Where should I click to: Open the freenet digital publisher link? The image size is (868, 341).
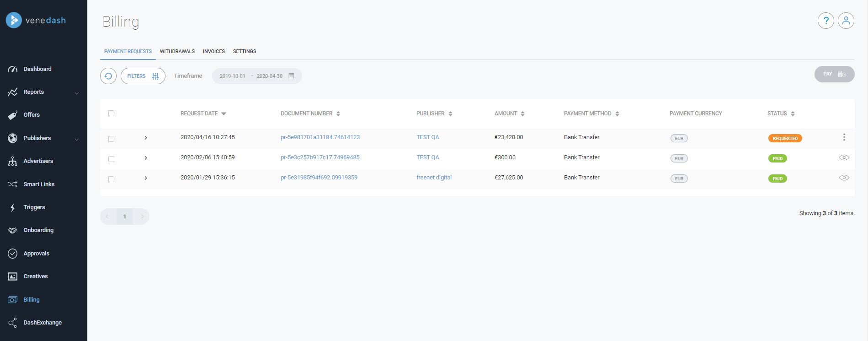(433, 178)
